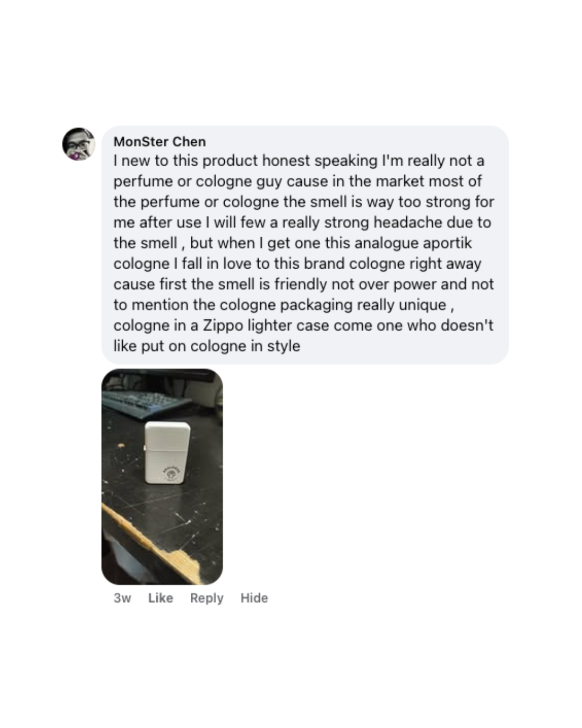
Task: Open MonSter Chen's profile picture
Action: (x=79, y=144)
